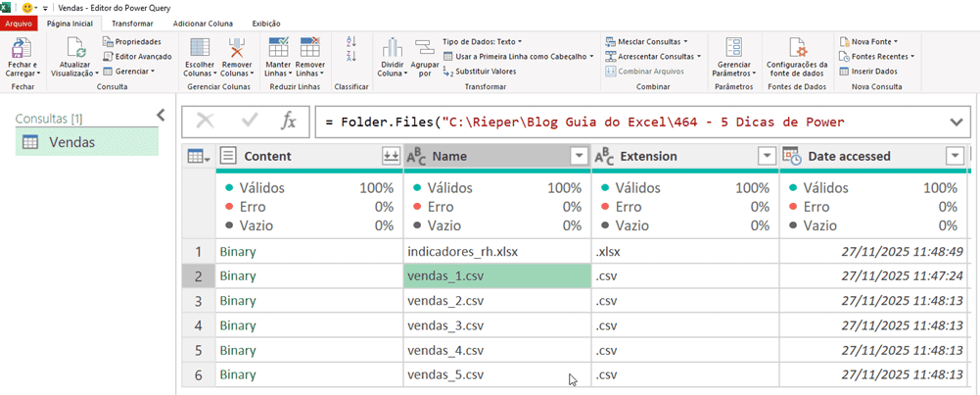Click Gerenciar Parâmetros icon
The height and width of the screenshot is (395, 980).
(x=733, y=49)
